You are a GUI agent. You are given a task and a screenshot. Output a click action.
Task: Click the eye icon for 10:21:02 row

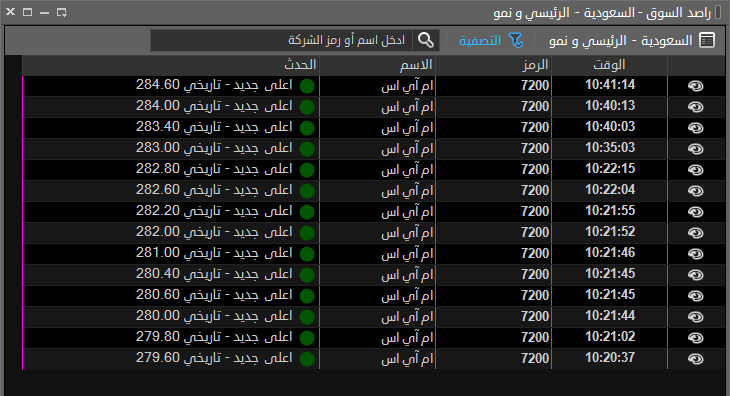coord(696,338)
